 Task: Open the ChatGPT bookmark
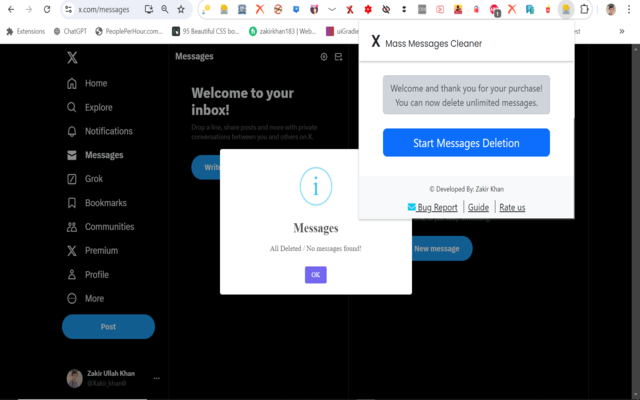[x=70, y=31]
